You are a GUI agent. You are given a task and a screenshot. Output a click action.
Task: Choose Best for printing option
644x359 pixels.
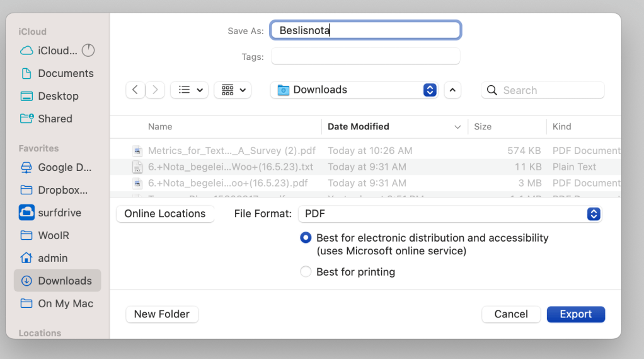point(306,272)
